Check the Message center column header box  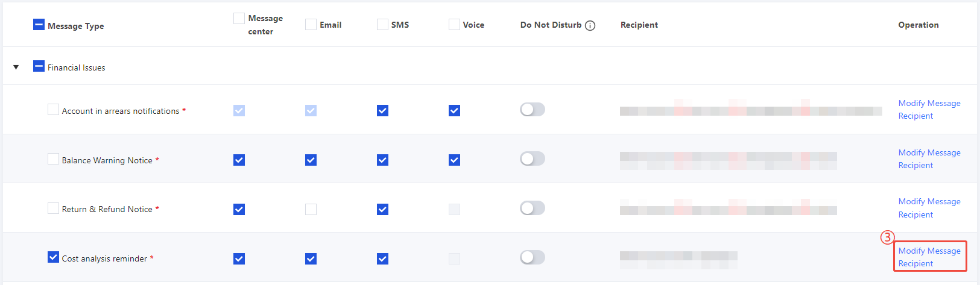(239, 18)
